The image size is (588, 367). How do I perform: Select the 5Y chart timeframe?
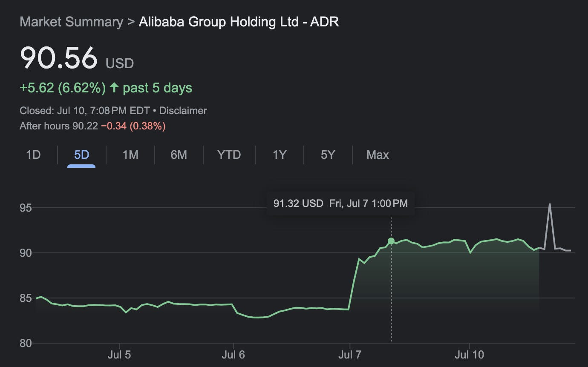point(328,155)
